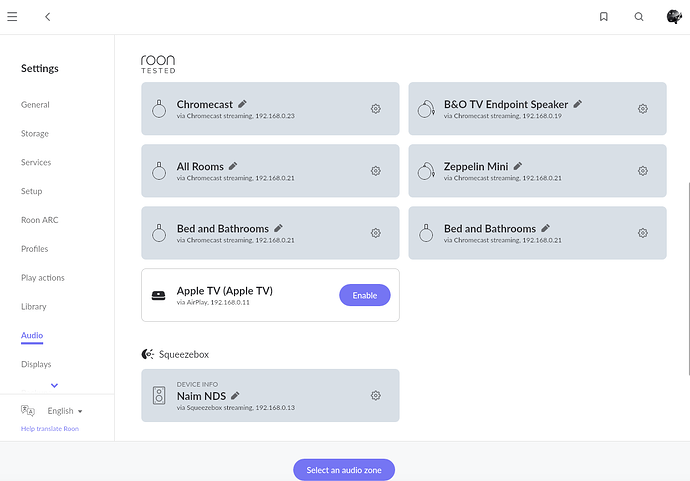Open General settings
This screenshot has width=690, height=481.
[35, 105]
